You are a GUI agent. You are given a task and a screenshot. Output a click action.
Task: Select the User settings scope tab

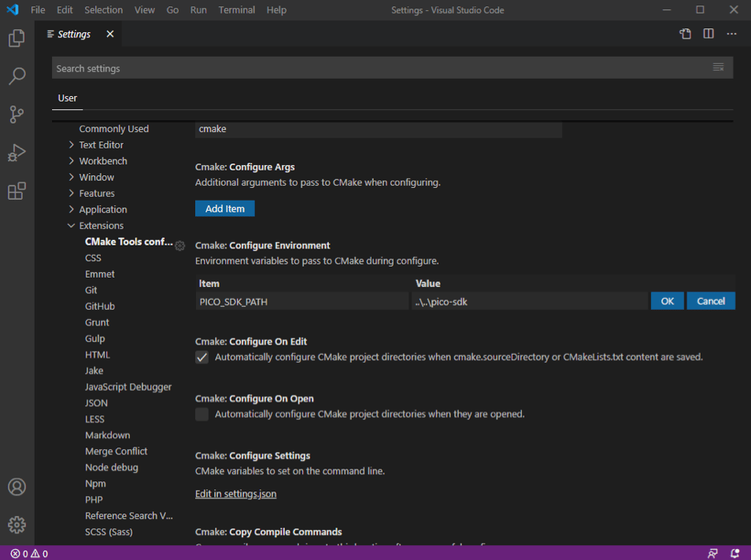[x=68, y=98]
